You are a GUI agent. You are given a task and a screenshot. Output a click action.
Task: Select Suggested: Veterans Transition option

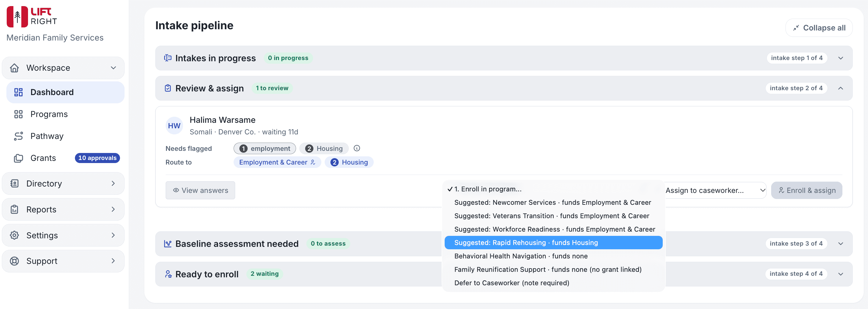coord(553,216)
